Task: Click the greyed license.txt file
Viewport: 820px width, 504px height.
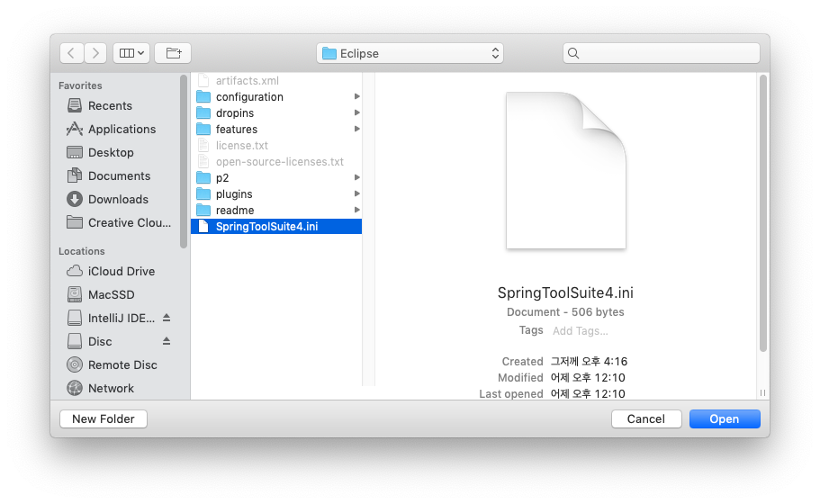Action: pos(276,145)
